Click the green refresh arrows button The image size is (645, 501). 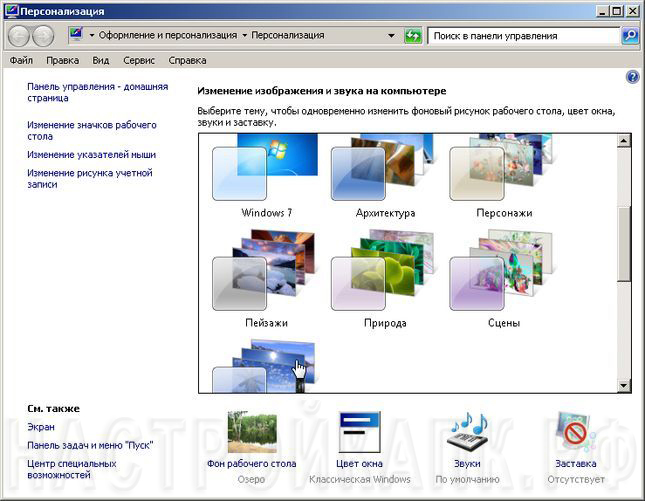[x=413, y=36]
